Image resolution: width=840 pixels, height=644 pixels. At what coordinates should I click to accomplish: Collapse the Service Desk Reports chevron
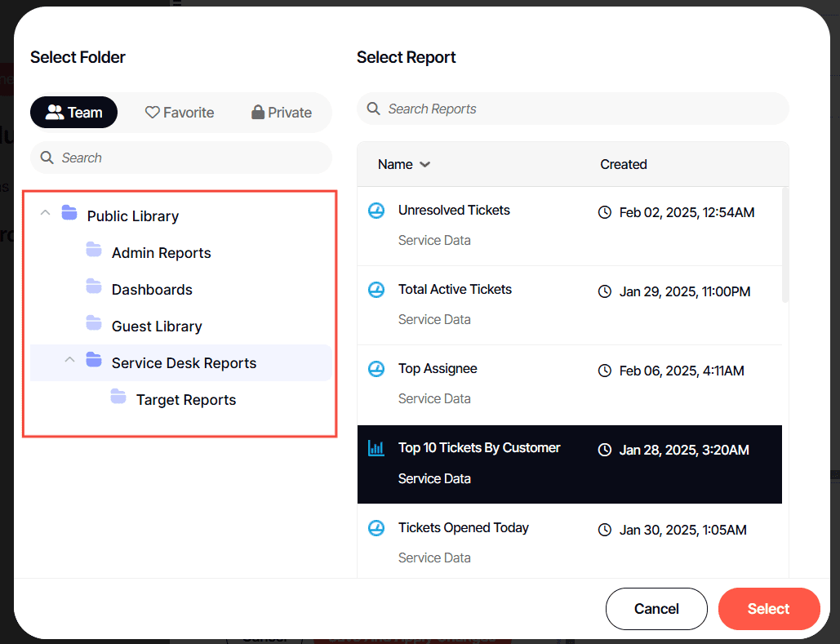70,360
